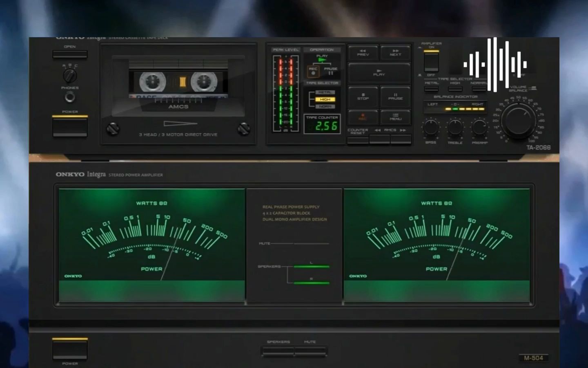This screenshot has height=368, width=588.
Task: Click the left cassette reel
Action: point(152,82)
